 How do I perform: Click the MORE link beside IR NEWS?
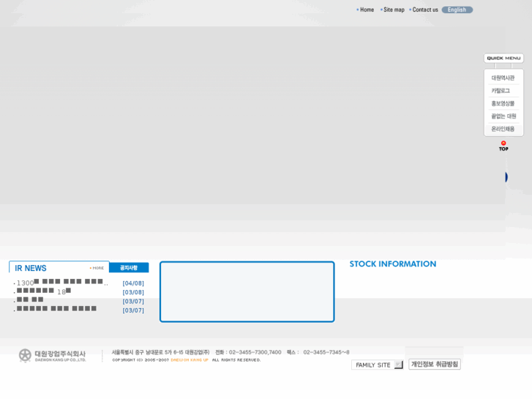coord(97,268)
